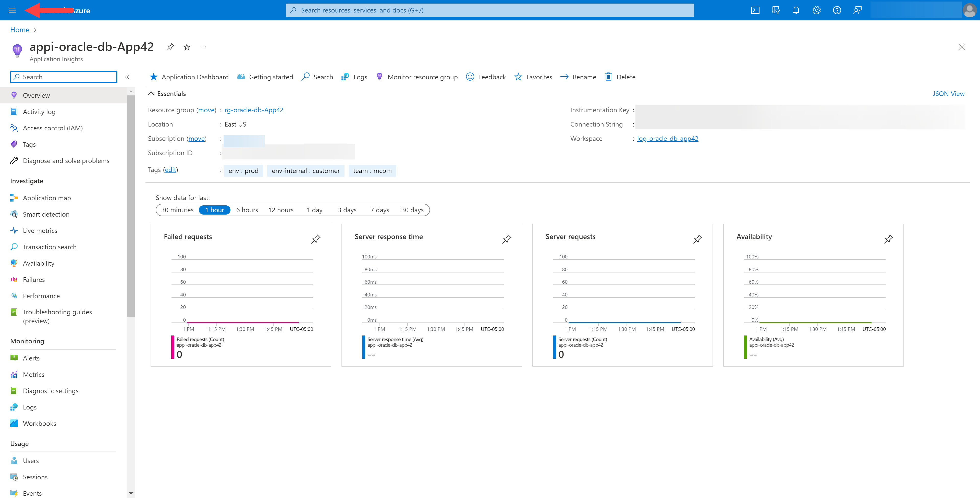The height and width of the screenshot is (498, 980).
Task: Click Search in the command bar
Action: click(317, 77)
